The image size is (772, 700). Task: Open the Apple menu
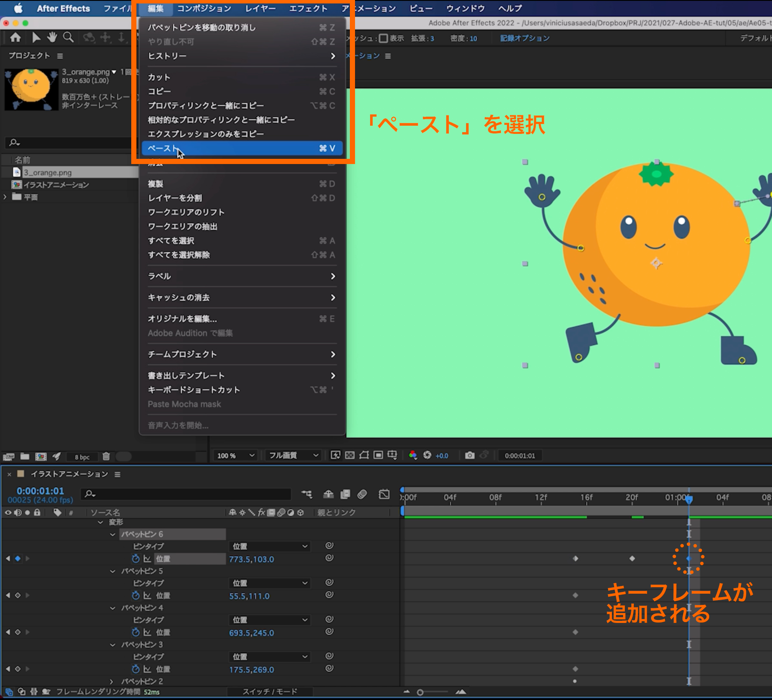click(x=19, y=9)
